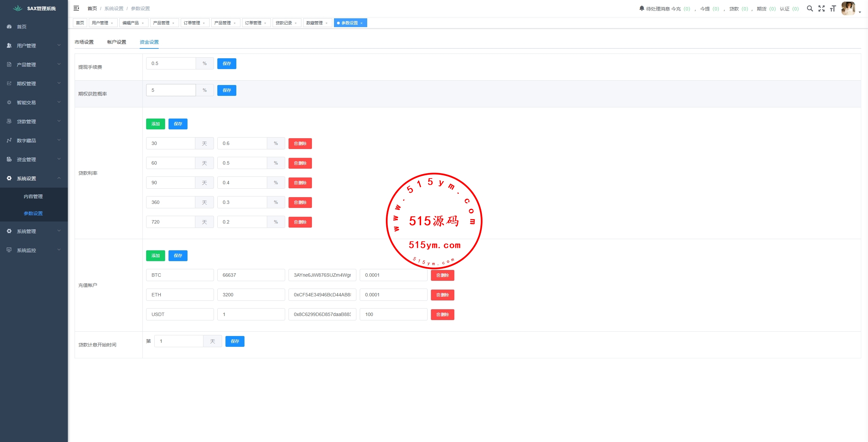This screenshot has width=868, height=442.
Task: Open 内容管理 in the sidebar
Action: pyautogui.click(x=33, y=196)
